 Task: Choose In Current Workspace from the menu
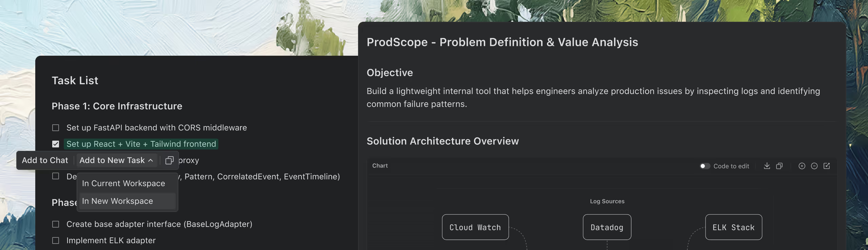(x=123, y=183)
